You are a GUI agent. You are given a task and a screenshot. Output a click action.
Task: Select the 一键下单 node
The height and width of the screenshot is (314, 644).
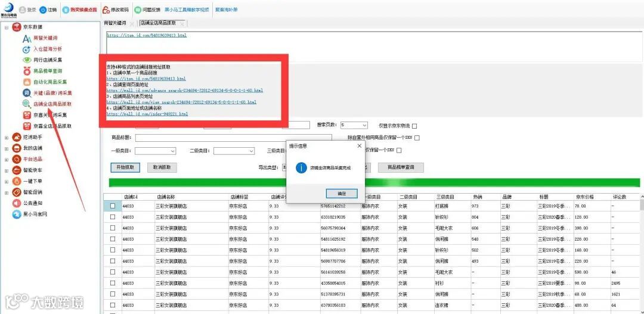coord(32,181)
